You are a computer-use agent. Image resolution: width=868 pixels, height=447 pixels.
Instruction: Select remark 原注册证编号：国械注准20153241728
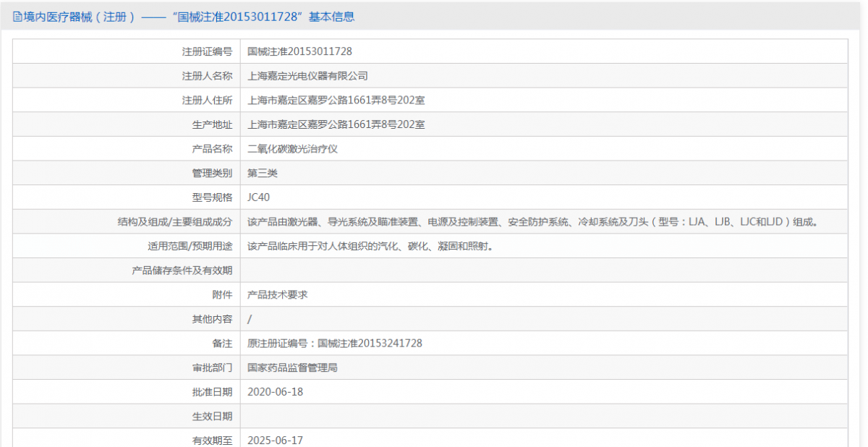(334, 344)
